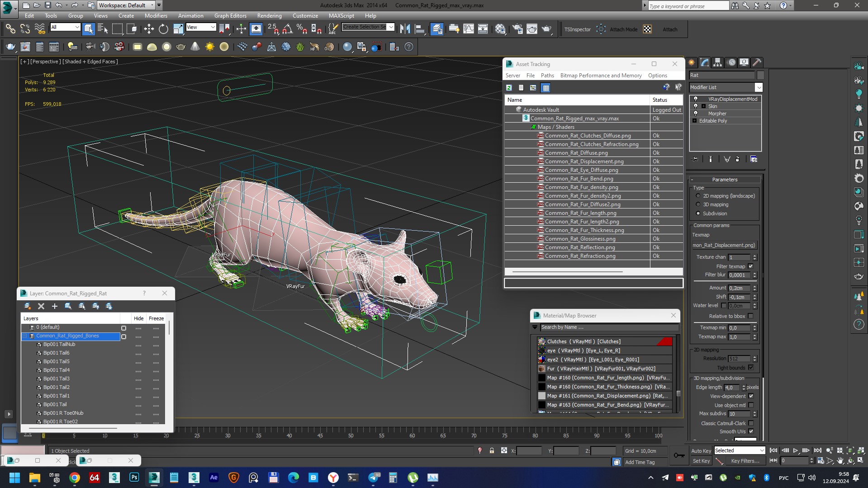The height and width of the screenshot is (488, 868).
Task: Click Search by Name field in Material Browser
Action: point(610,327)
